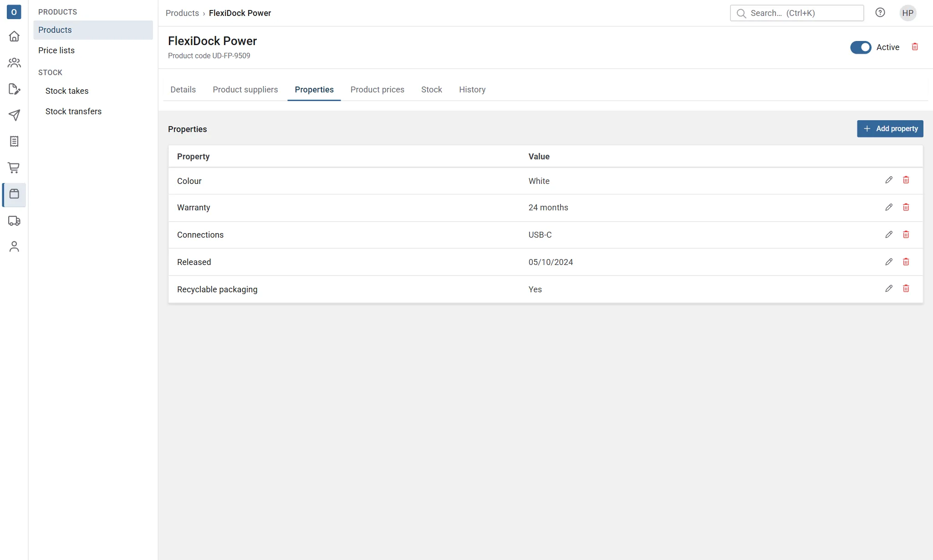
Task: Select the products box icon in sidebar
Action: point(14,194)
